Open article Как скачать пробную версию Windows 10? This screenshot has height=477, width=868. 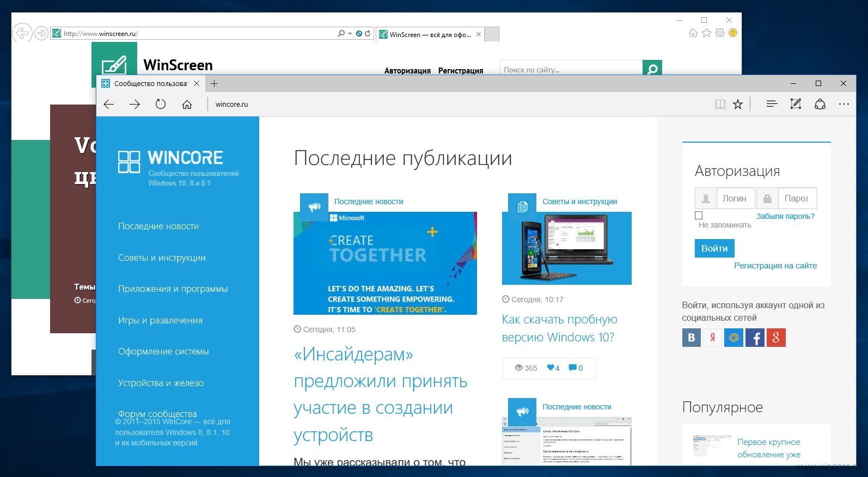click(x=560, y=328)
